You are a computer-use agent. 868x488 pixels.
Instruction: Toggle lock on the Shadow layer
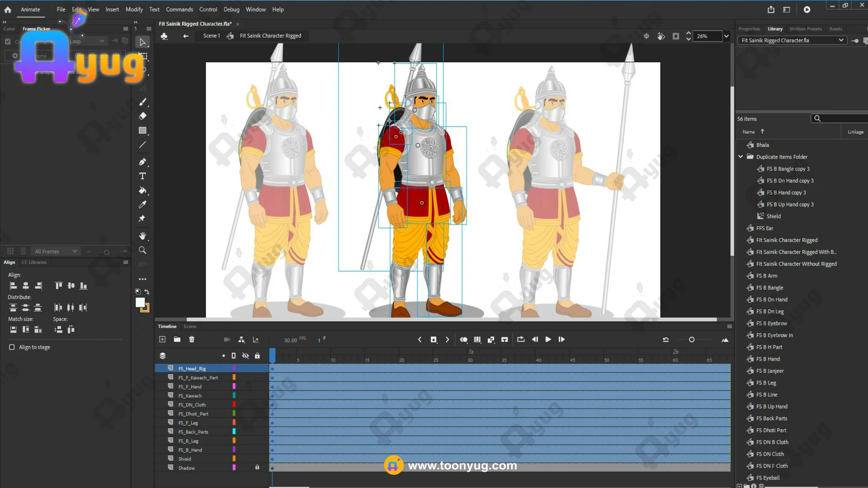point(257,468)
